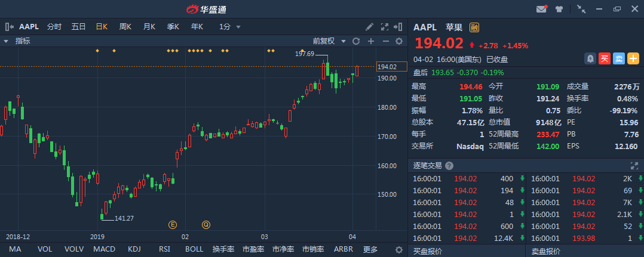
Task: Set a price alert bell icon
Action: pyautogui.click(x=590, y=58)
